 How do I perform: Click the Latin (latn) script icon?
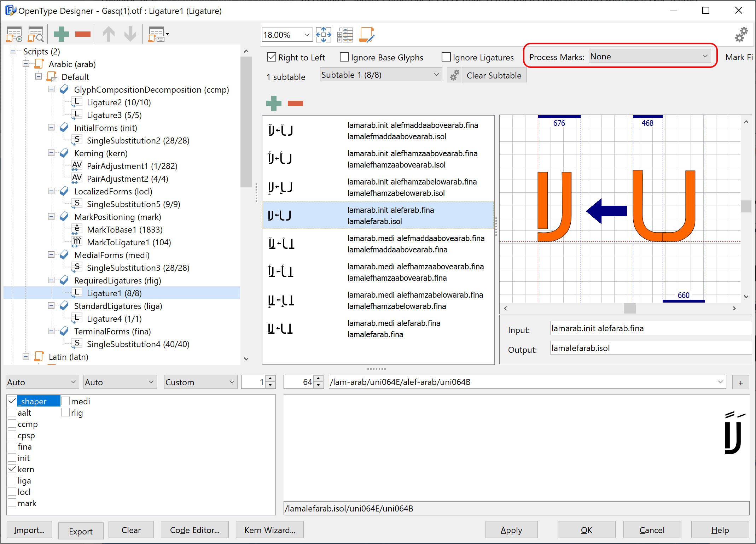point(39,357)
